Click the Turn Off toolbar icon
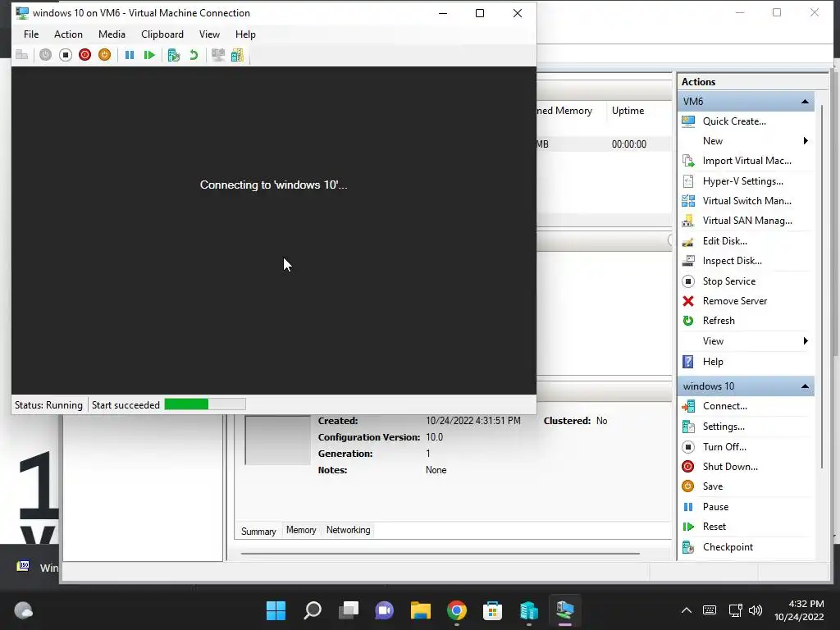840x630 pixels. (x=66, y=55)
